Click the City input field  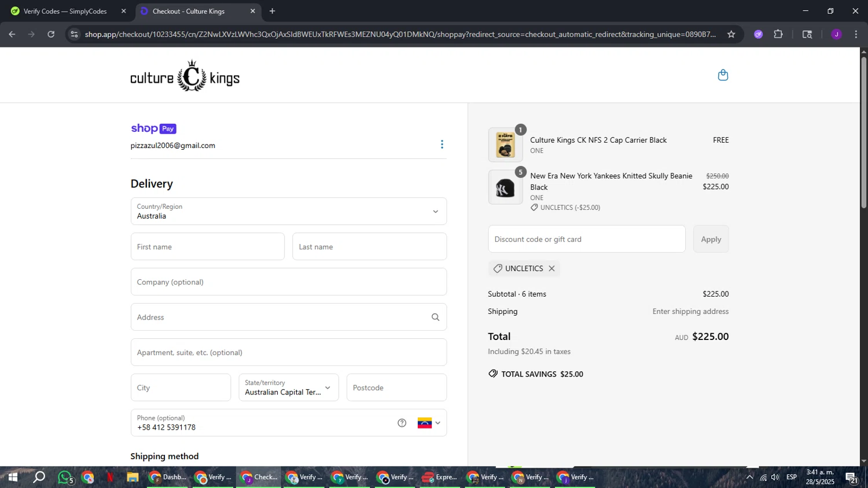pos(181,387)
